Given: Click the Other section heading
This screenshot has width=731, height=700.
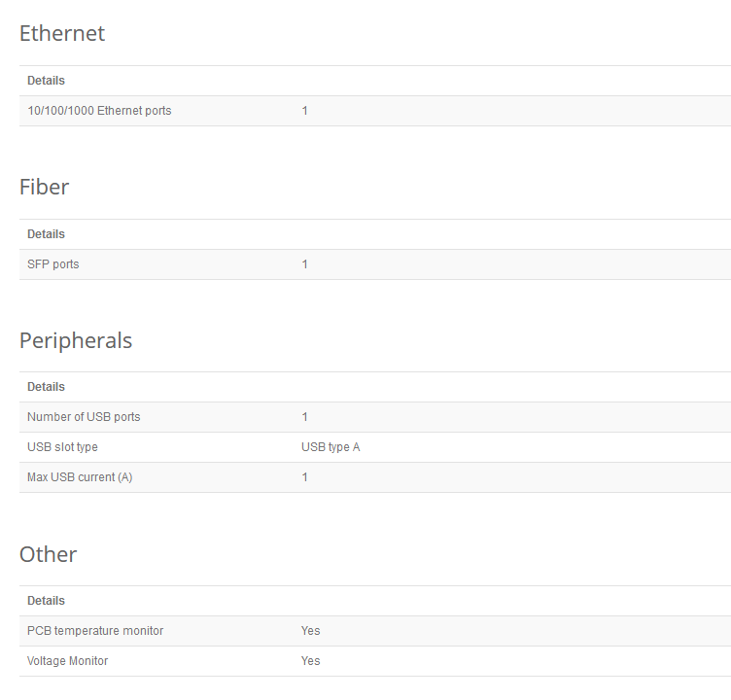Looking at the screenshot, I should (49, 555).
